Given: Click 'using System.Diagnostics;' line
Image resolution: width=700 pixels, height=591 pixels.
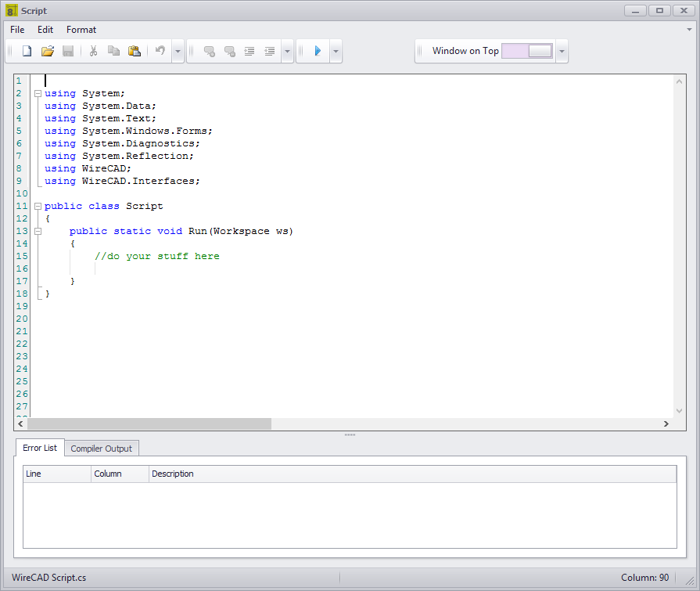Looking at the screenshot, I should tap(122, 143).
